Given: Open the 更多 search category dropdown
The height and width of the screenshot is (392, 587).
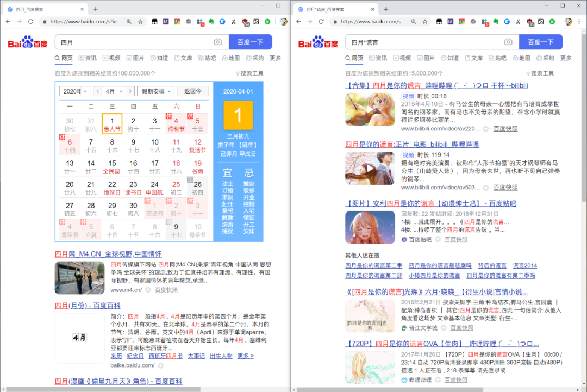Looking at the screenshot, I should pyautogui.click(x=275, y=57).
